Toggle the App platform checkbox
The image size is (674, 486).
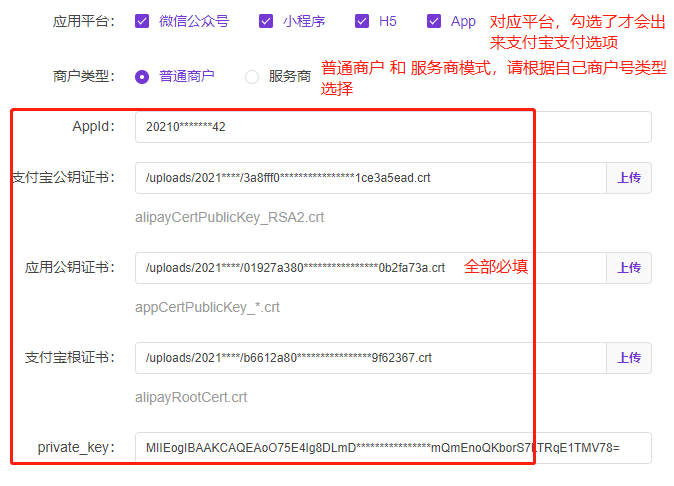point(434,21)
